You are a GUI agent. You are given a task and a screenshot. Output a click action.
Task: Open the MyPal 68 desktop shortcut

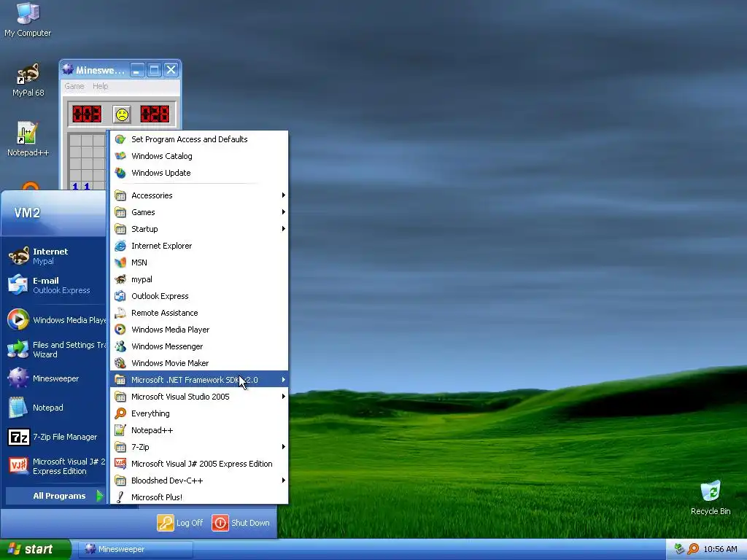point(28,80)
